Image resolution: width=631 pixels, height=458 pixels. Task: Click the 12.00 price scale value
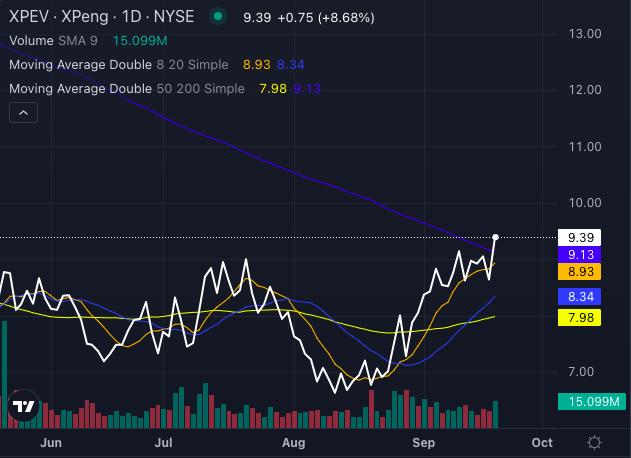click(x=585, y=89)
